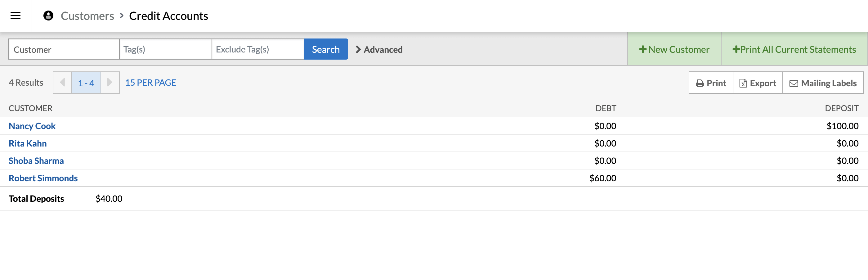Click the Credit Accounts breadcrumb label
Viewport: 868px width, 280px height.
click(168, 16)
